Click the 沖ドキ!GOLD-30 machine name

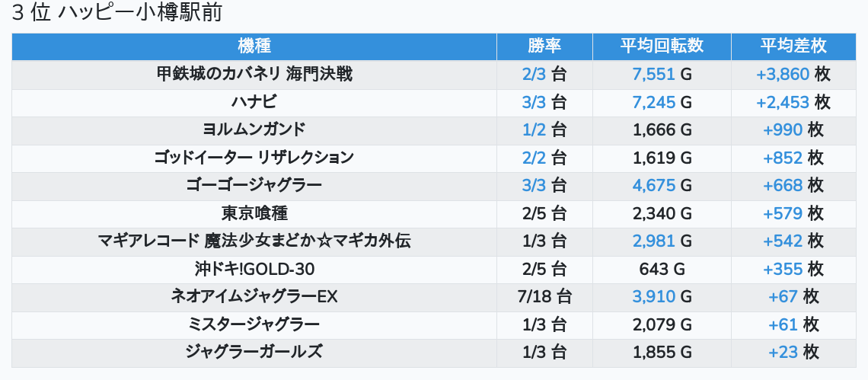(254, 269)
